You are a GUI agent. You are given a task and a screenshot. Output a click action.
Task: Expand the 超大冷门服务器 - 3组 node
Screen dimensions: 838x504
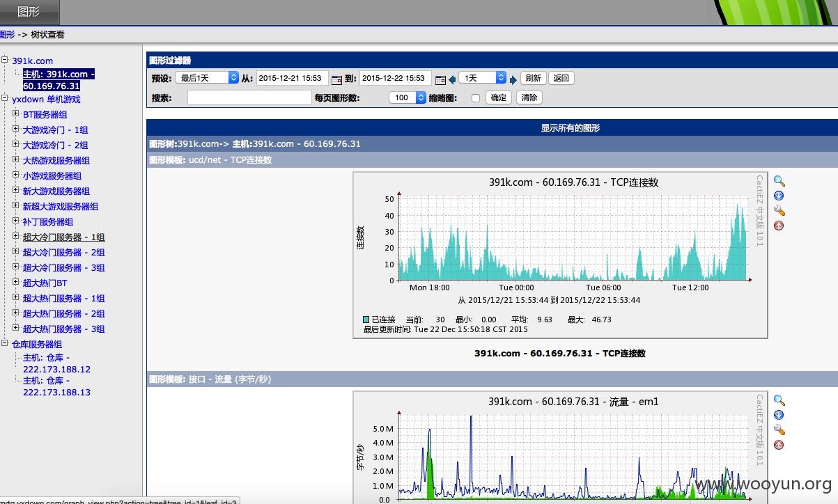coord(15,267)
